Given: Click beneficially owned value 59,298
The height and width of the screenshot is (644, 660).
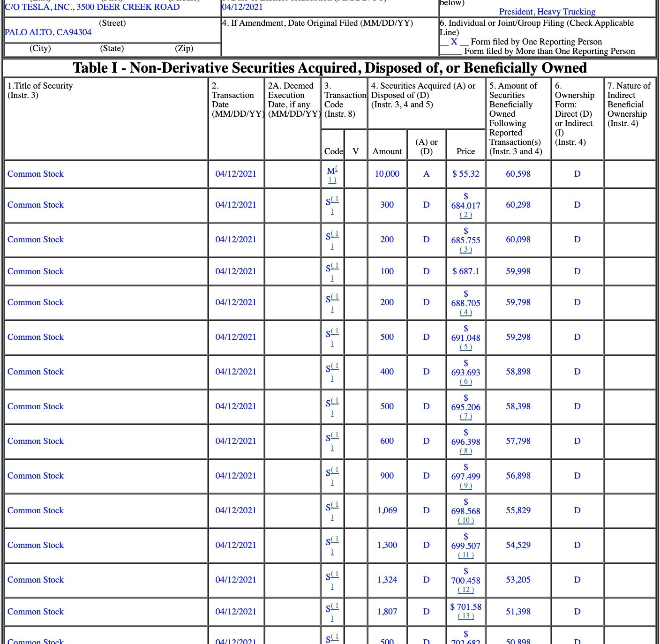Looking at the screenshot, I should [518, 337].
